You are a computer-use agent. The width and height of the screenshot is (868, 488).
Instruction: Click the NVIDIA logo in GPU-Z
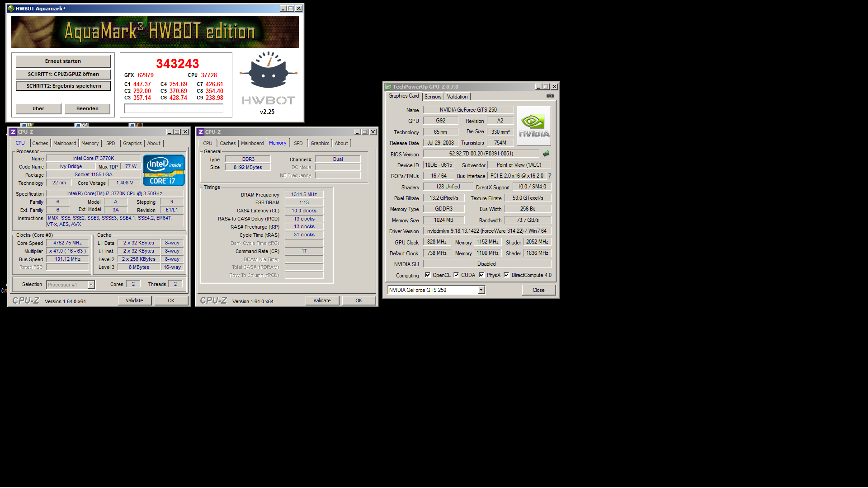pyautogui.click(x=534, y=126)
